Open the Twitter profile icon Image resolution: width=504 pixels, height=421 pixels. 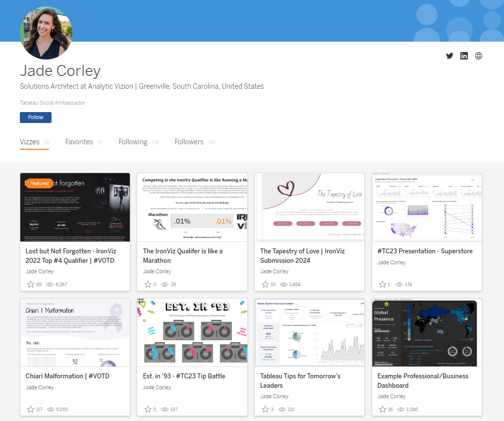tap(449, 56)
